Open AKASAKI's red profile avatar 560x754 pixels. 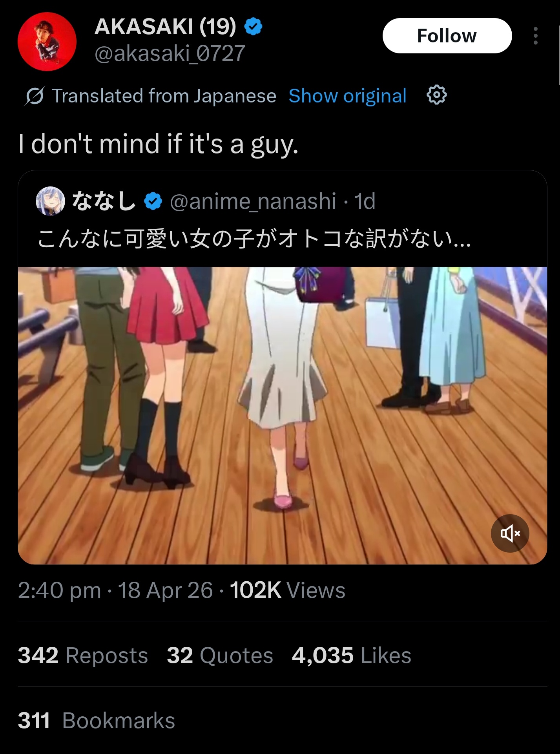click(47, 42)
